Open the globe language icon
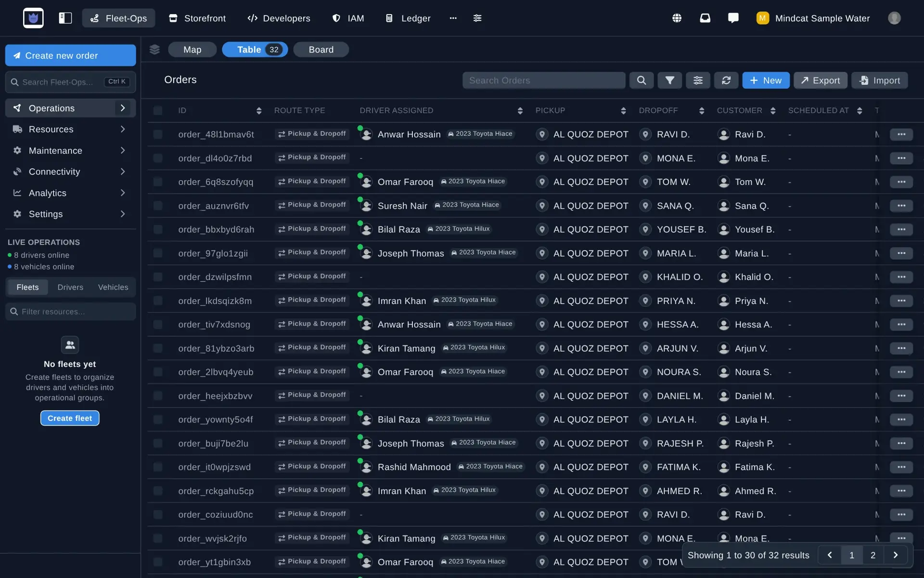Image resolution: width=924 pixels, height=578 pixels. pos(677,18)
